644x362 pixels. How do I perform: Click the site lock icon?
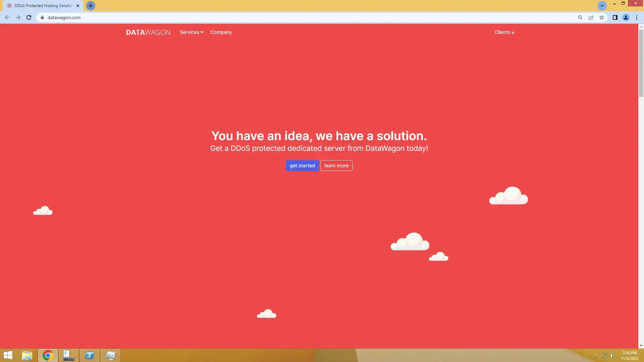coord(42,17)
